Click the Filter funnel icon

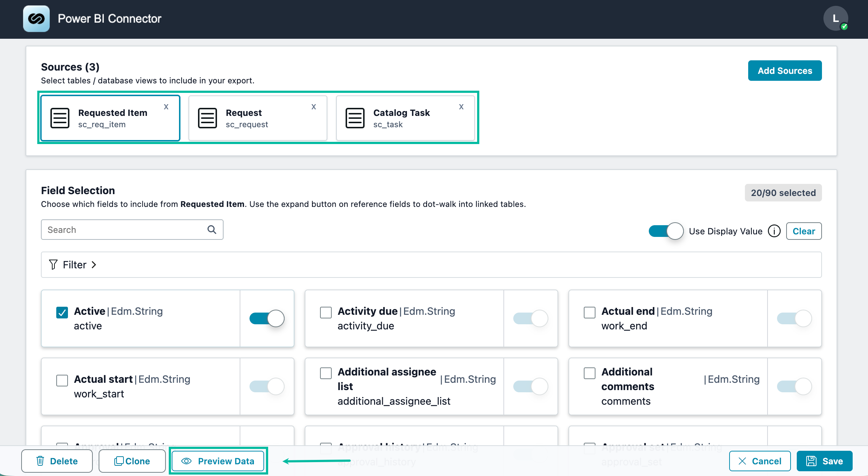pyautogui.click(x=53, y=264)
